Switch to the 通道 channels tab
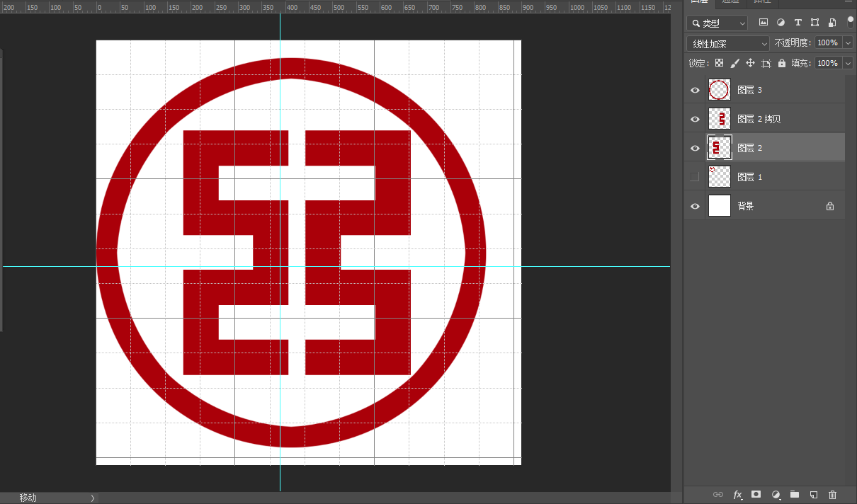Screen dimensions: 857x504 click(x=731, y=2)
